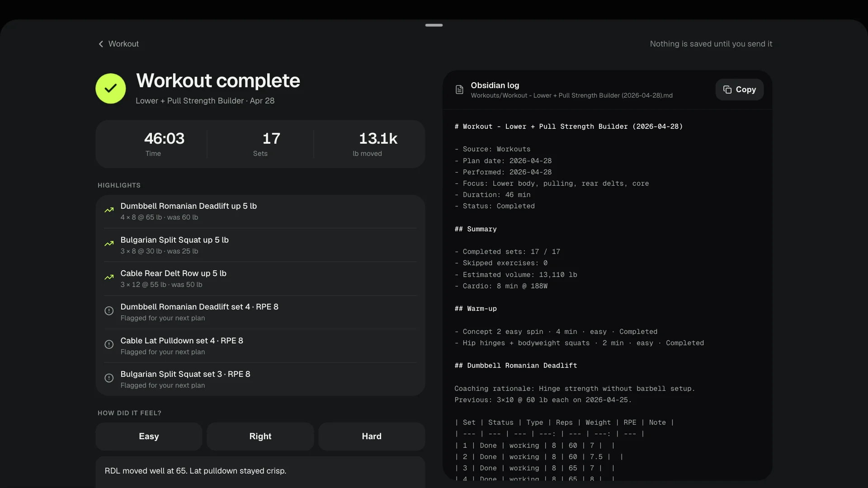Open Bulgarian Split Squat set 3 RPE 8 row
Image resolution: width=868 pixels, height=488 pixels.
pyautogui.click(x=260, y=380)
